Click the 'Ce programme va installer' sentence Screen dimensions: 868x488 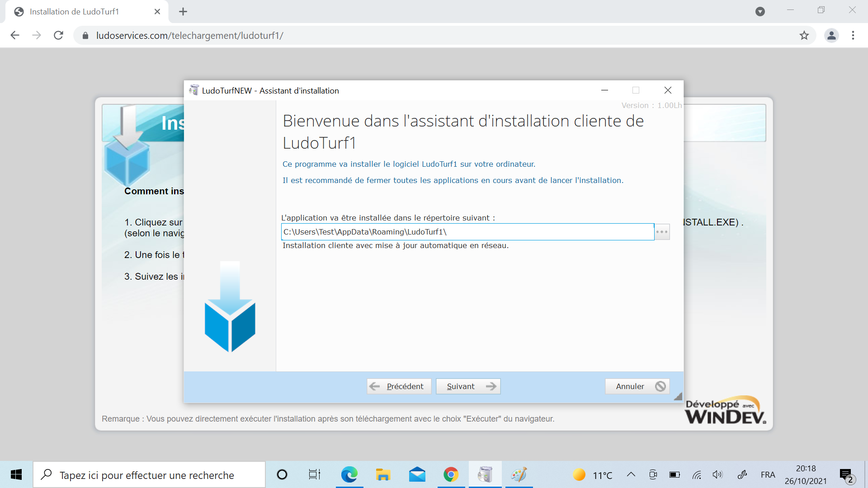click(x=409, y=164)
